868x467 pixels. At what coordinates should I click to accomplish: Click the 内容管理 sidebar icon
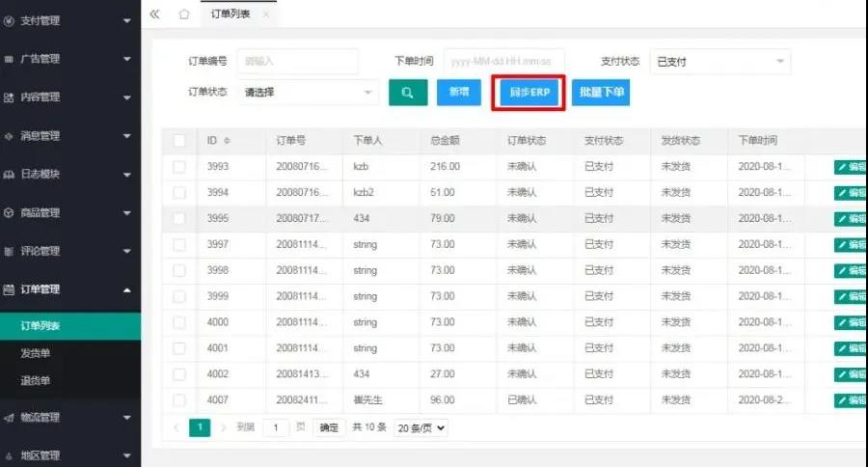point(9,97)
